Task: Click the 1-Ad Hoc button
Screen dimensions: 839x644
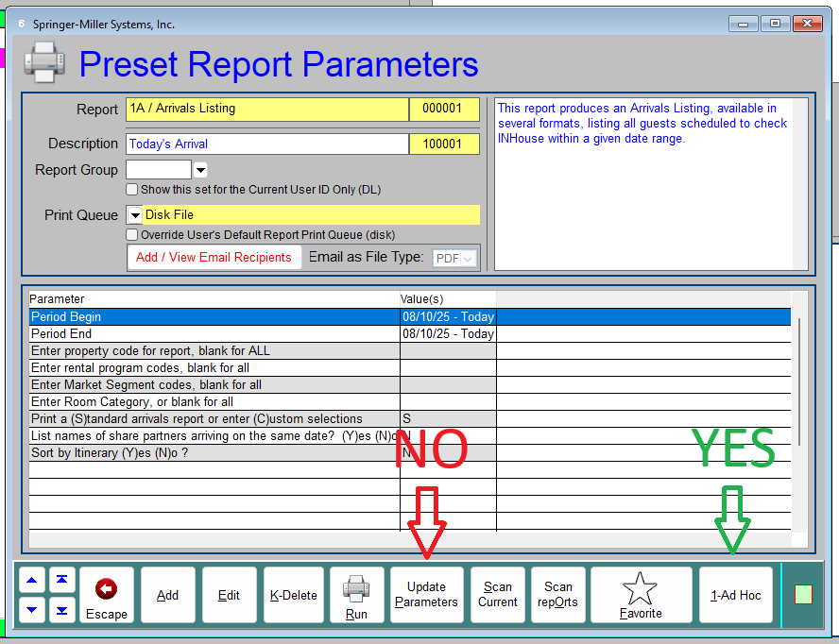Action: (x=735, y=595)
